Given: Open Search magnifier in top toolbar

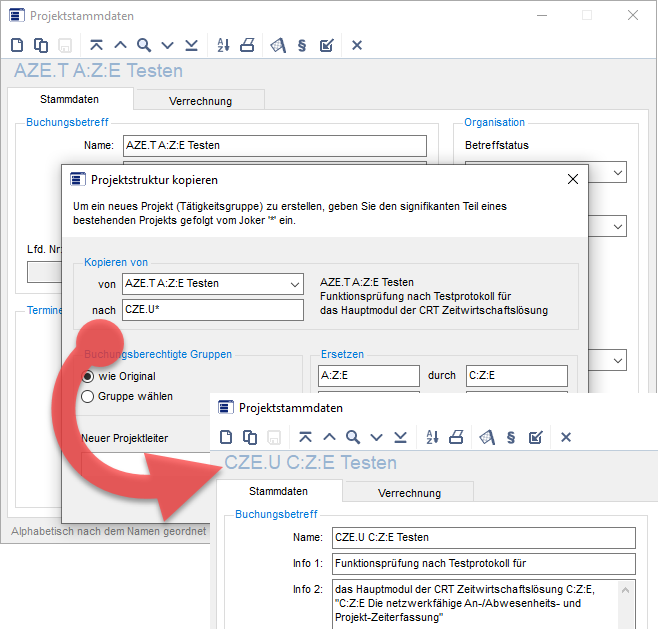Looking at the screenshot, I should (x=144, y=45).
